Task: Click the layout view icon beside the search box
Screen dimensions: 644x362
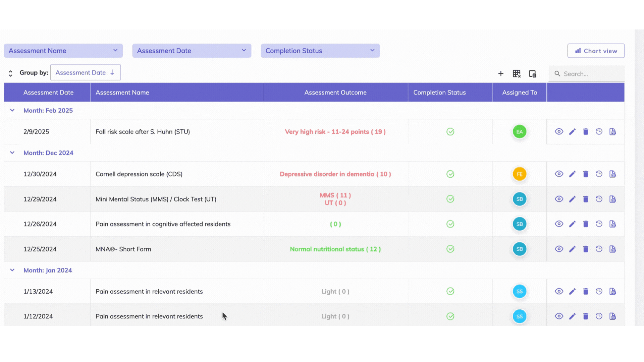Action: [533, 74]
